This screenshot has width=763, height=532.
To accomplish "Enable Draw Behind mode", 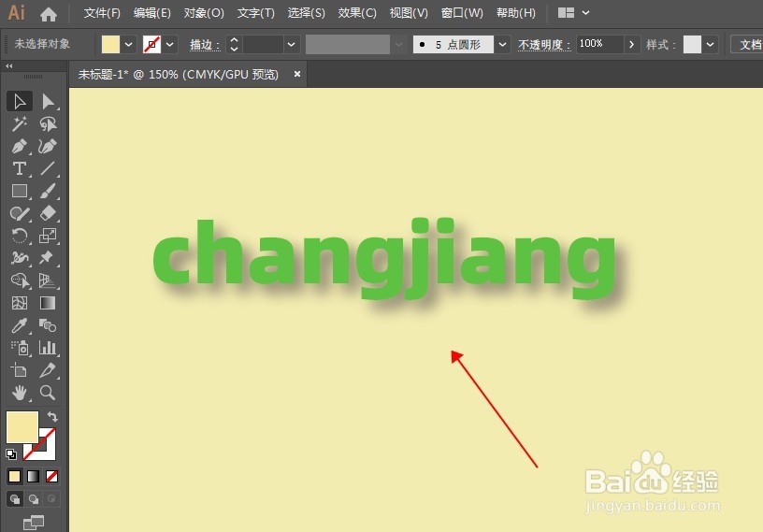I will tap(33, 499).
